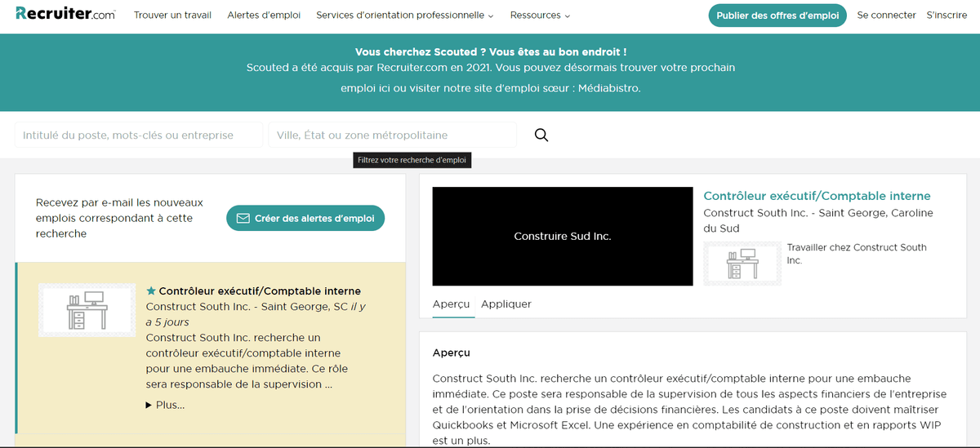Screen dimensions: 980x448
Task: Switch to the Appliquer tab
Action: [506, 304]
